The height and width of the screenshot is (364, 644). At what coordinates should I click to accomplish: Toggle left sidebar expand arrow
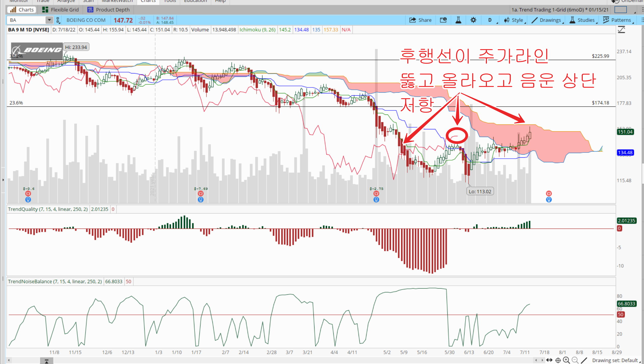[x=3, y=180]
